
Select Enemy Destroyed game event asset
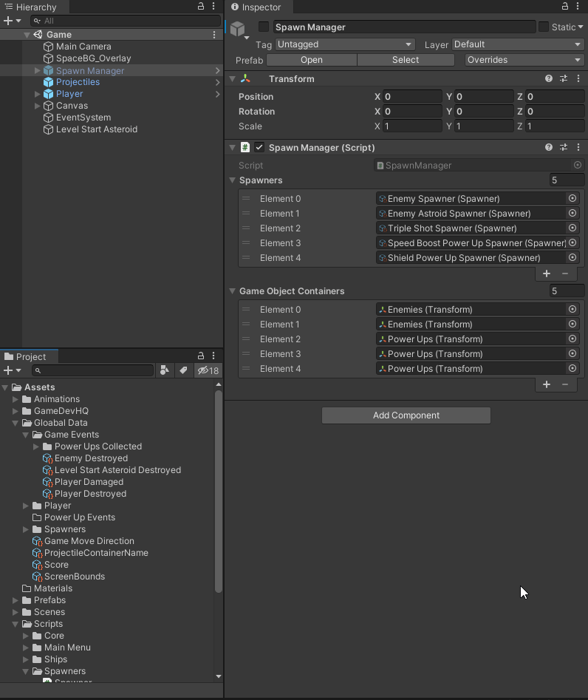85,458
